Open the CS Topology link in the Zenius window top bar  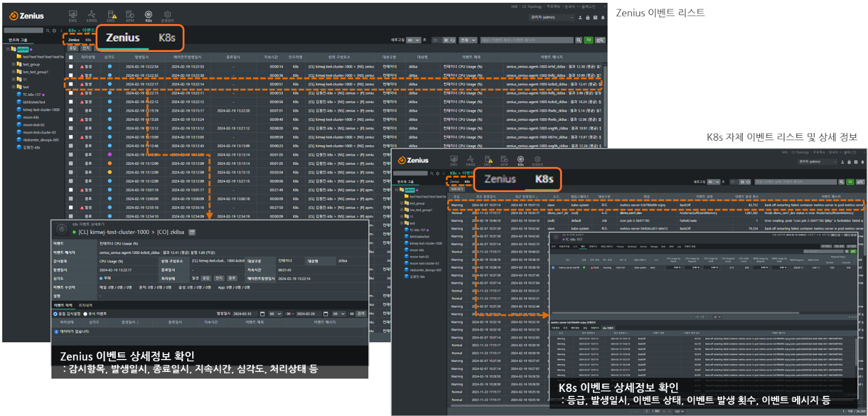click(532, 7)
